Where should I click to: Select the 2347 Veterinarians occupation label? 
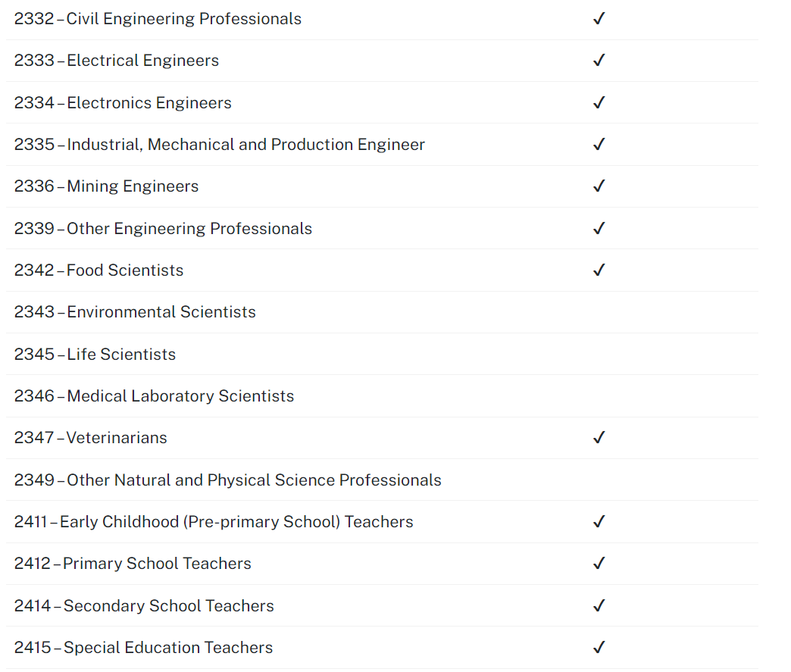[x=90, y=438]
